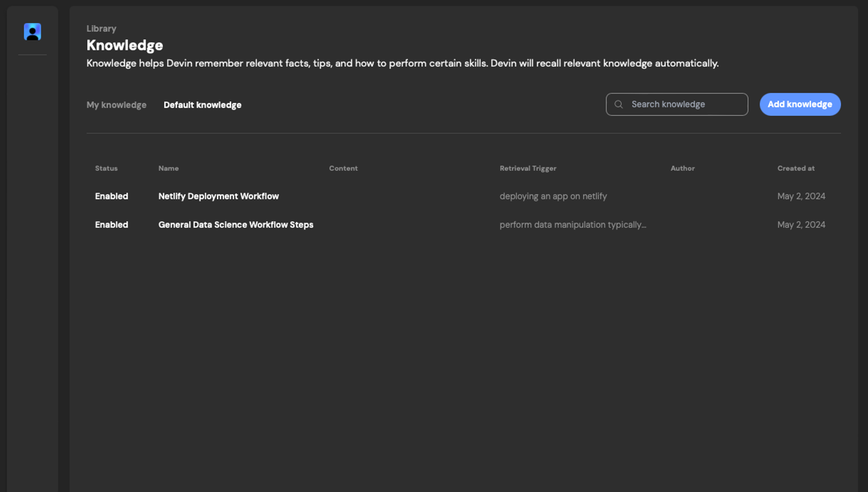This screenshot has width=868, height=492.
Task: Switch to the My knowledge tab
Action: coord(116,105)
